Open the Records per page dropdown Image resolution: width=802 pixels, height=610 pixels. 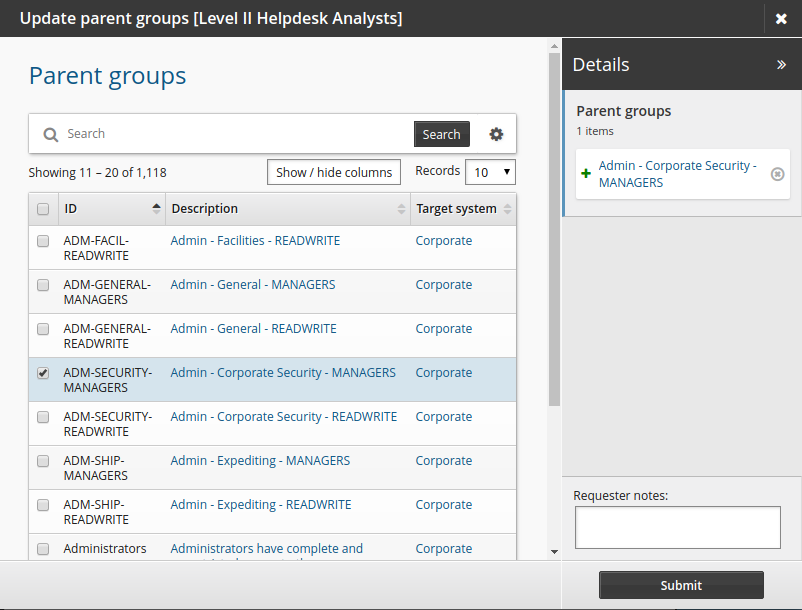490,172
